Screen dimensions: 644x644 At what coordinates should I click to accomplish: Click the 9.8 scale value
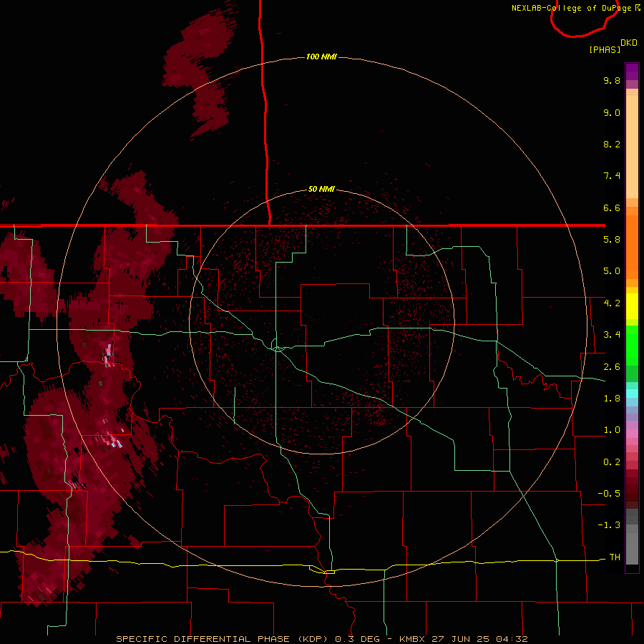pos(612,80)
